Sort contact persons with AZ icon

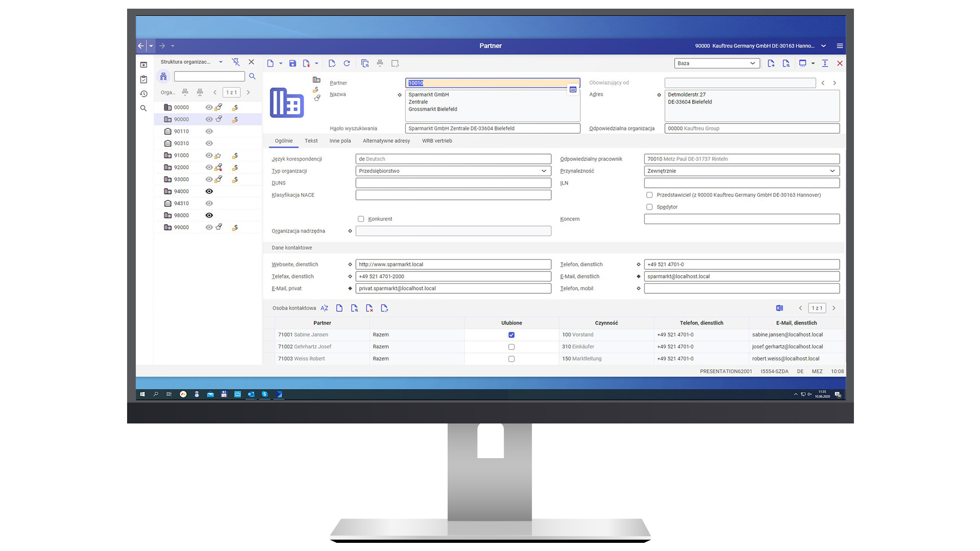tap(324, 308)
